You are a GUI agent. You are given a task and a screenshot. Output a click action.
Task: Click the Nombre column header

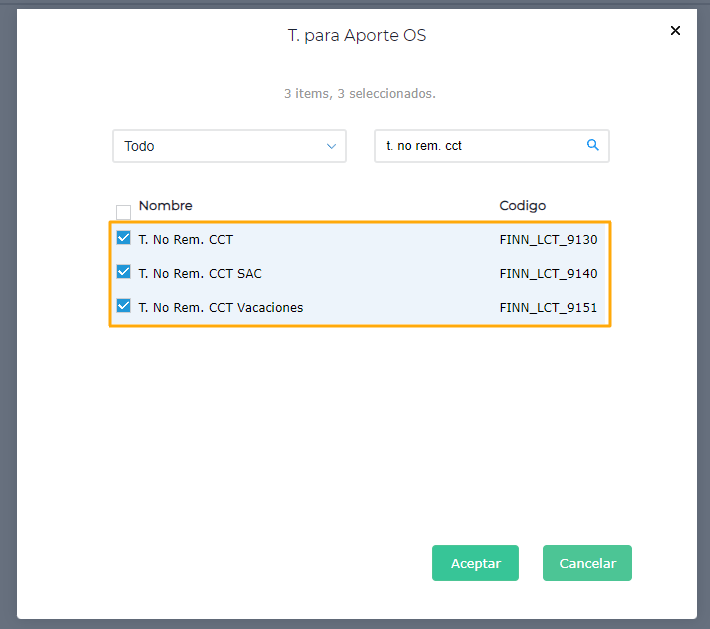[x=166, y=206]
